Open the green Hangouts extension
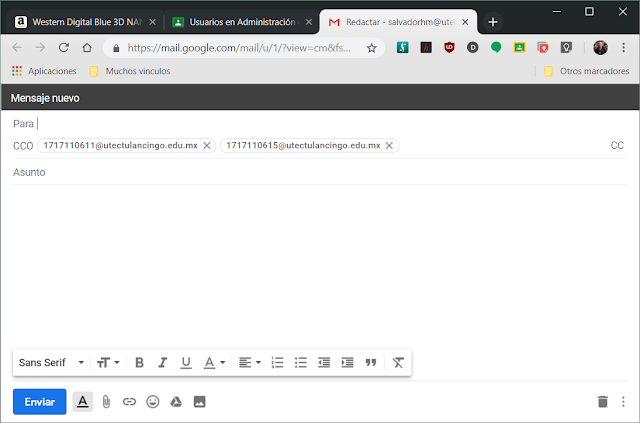The width and height of the screenshot is (640, 423). click(x=496, y=48)
